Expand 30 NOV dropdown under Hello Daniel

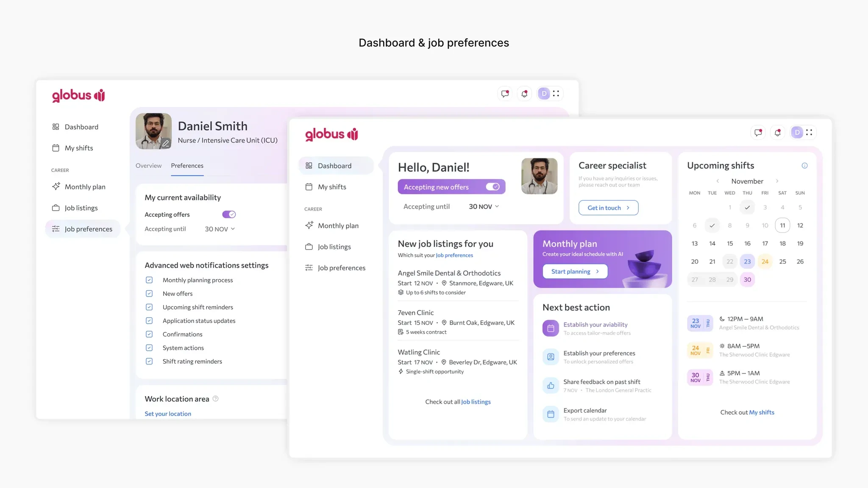point(484,206)
